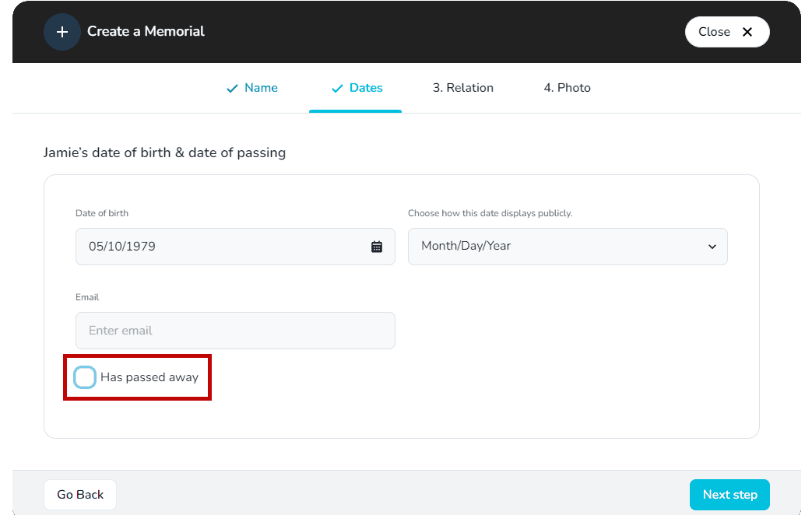
Task: Click the Go Back button
Action: (79, 494)
